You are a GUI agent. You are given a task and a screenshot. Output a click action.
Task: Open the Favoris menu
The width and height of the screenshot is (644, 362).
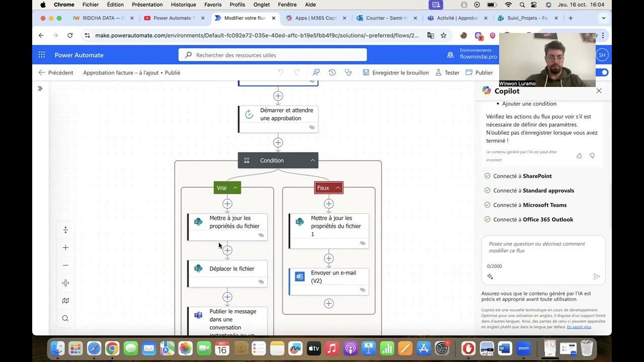[213, 5]
